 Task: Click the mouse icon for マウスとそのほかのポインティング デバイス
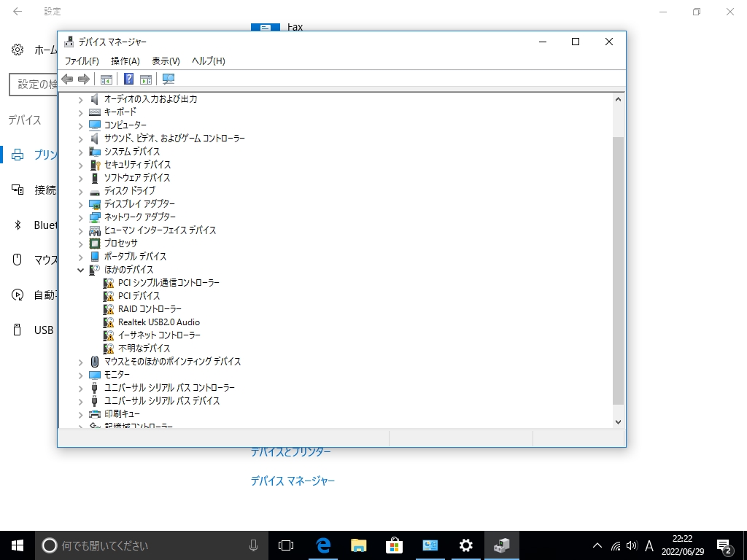(x=95, y=362)
